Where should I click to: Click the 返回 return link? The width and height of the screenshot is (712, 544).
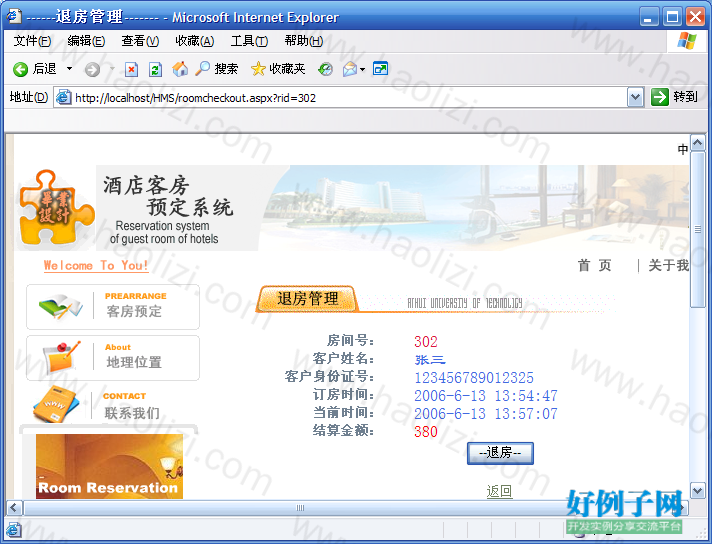click(499, 491)
